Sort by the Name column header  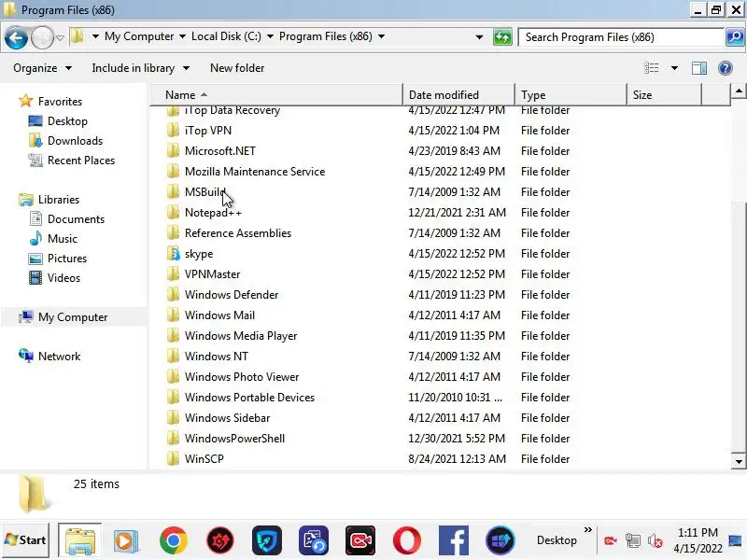click(x=276, y=95)
